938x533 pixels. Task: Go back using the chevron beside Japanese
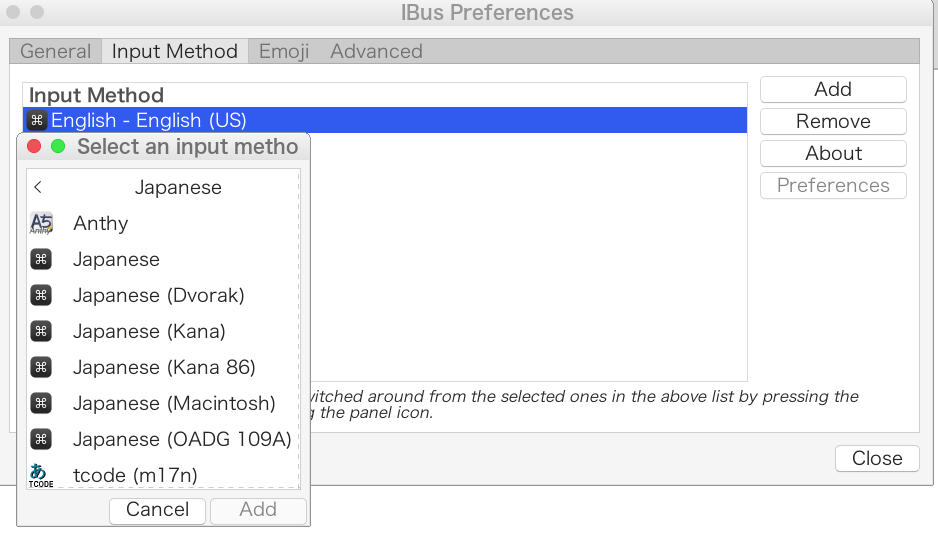coord(38,187)
